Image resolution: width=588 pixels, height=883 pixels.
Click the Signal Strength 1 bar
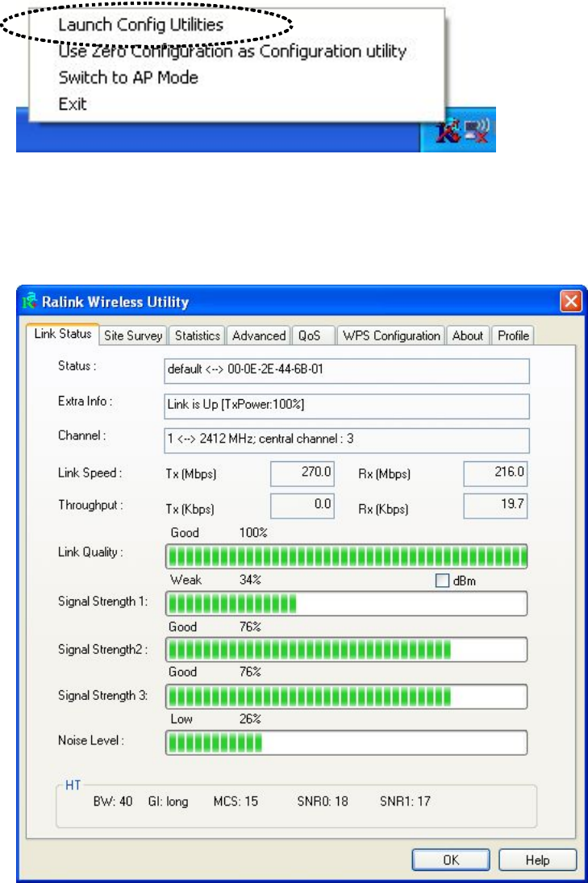[x=346, y=604]
